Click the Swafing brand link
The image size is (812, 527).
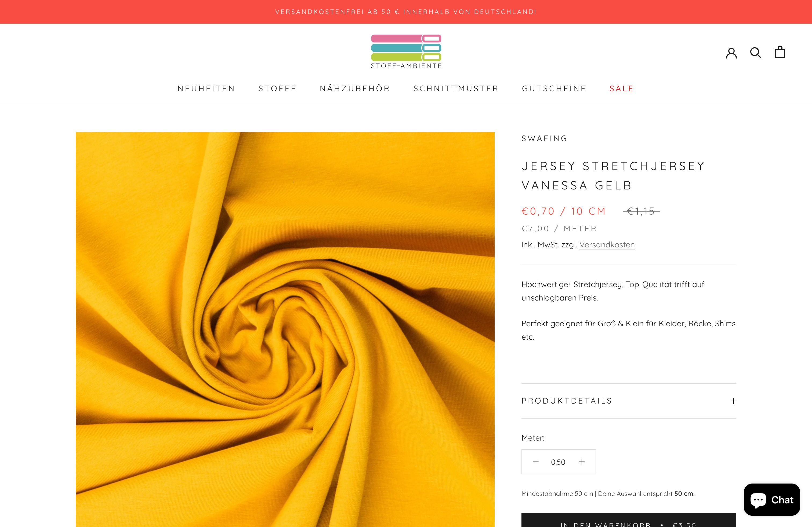[x=545, y=138]
